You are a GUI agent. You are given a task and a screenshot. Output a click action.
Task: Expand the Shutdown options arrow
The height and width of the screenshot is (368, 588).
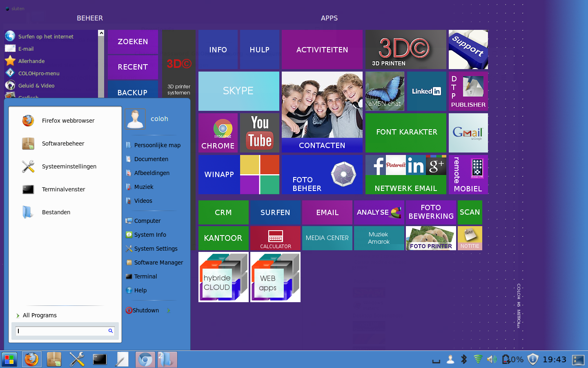pyautogui.click(x=168, y=310)
